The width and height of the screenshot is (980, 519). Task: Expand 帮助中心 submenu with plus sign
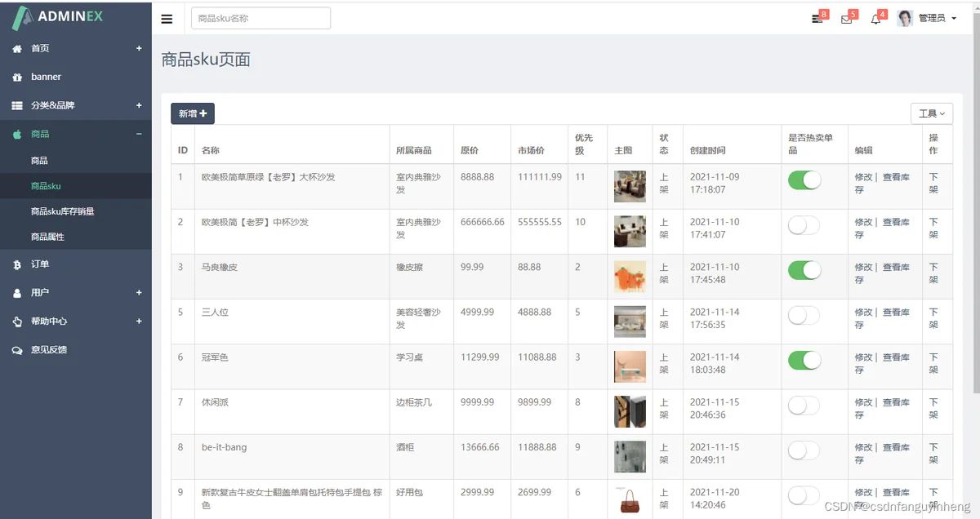(x=139, y=321)
